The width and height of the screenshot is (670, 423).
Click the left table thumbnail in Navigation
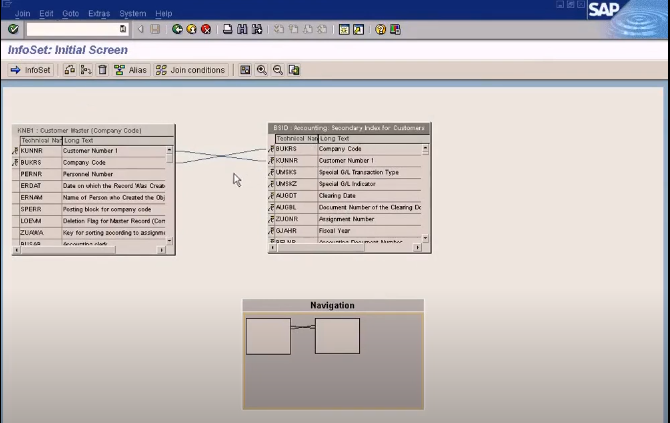click(268, 336)
